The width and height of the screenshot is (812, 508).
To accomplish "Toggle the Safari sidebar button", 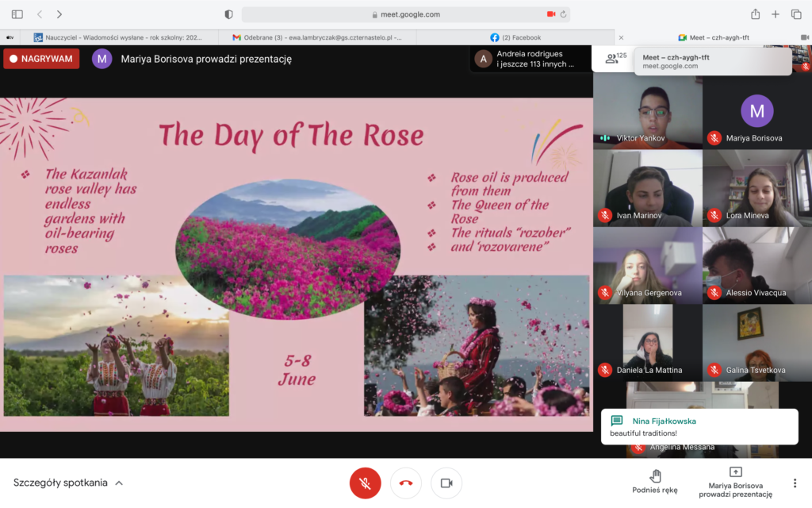I will pos(17,14).
